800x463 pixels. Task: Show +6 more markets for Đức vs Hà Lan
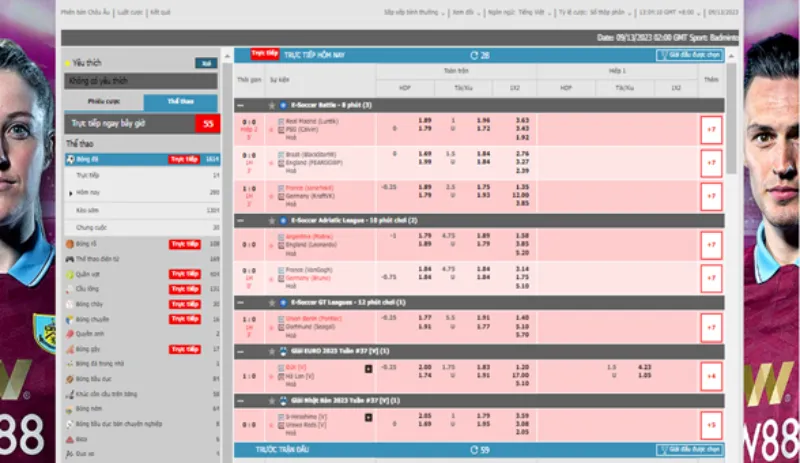711,376
